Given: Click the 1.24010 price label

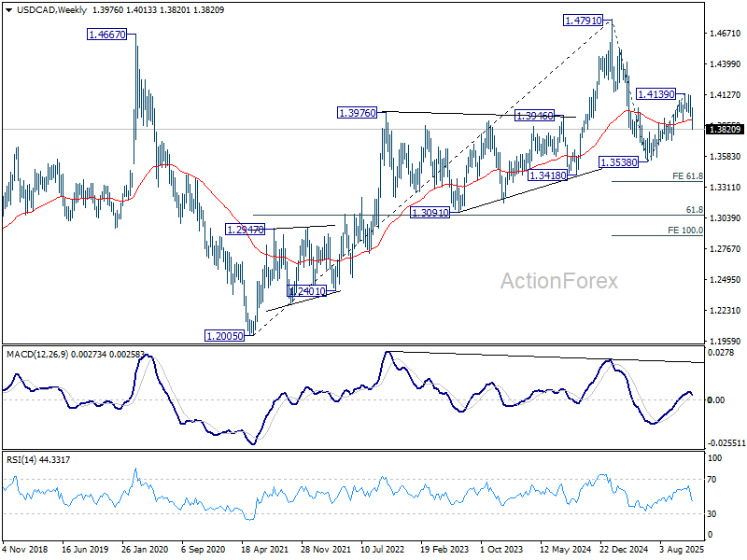Looking at the screenshot, I should click(x=307, y=291).
